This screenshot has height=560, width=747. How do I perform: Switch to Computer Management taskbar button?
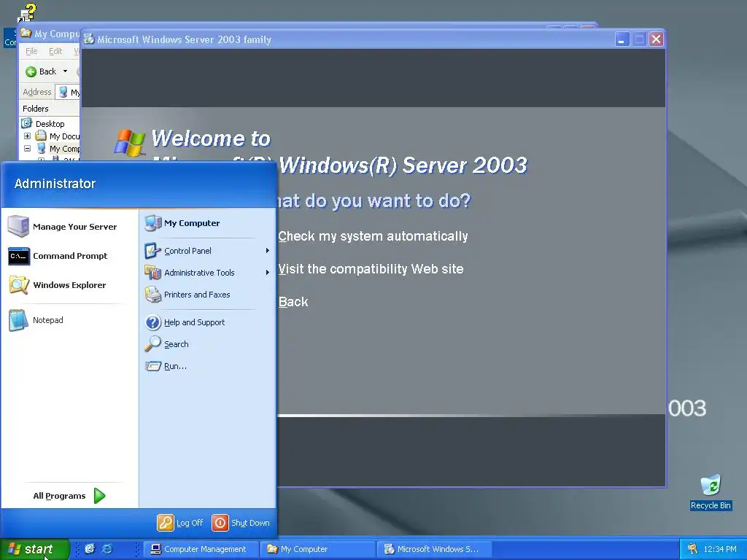(201, 549)
